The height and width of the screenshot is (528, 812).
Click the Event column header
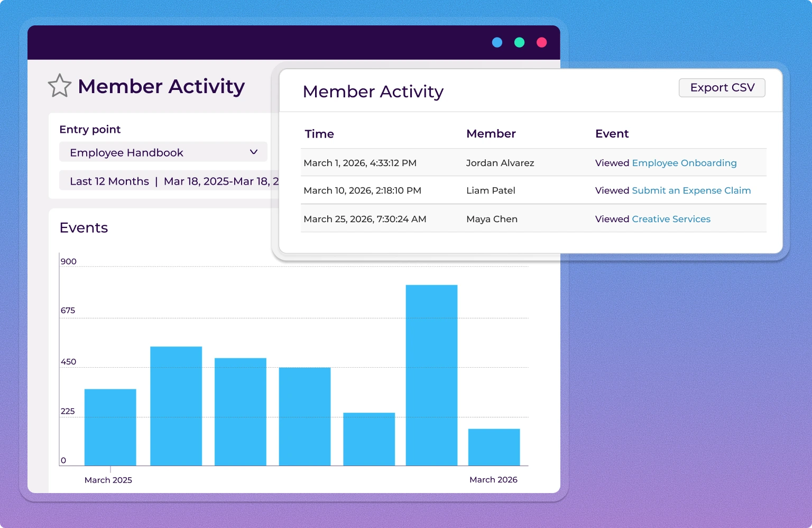(612, 134)
